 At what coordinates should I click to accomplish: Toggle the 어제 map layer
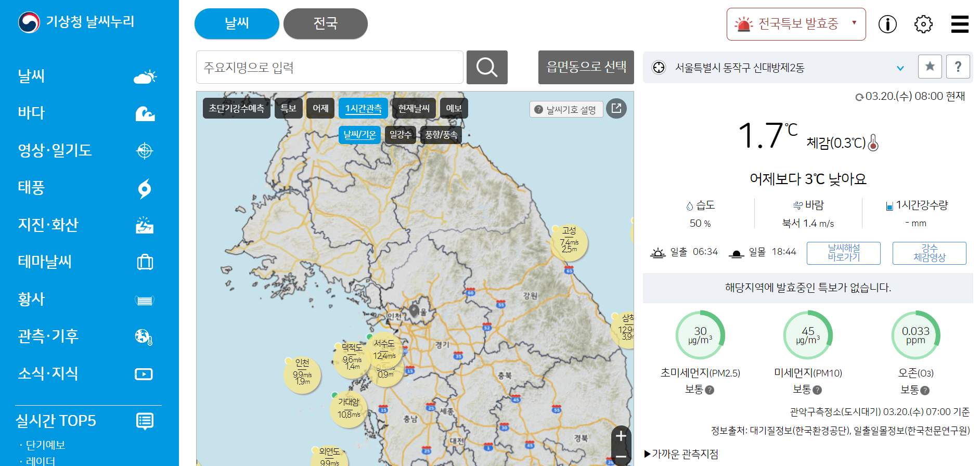[x=320, y=108]
